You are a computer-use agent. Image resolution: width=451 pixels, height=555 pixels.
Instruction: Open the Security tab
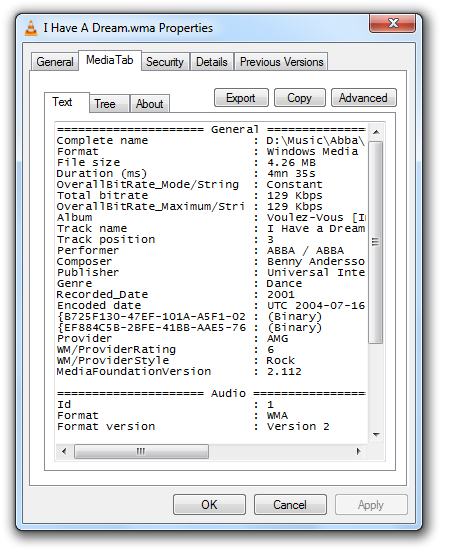pyautogui.click(x=165, y=62)
